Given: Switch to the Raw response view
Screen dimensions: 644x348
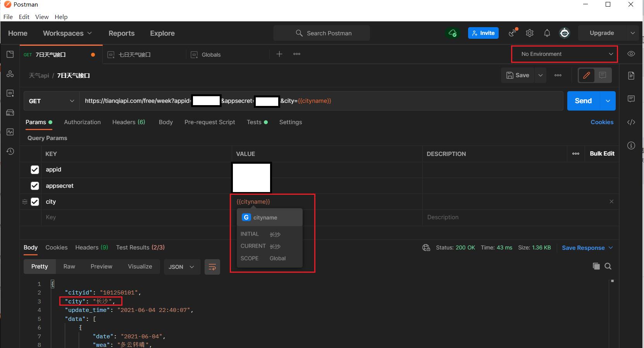Looking at the screenshot, I should [69, 267].
